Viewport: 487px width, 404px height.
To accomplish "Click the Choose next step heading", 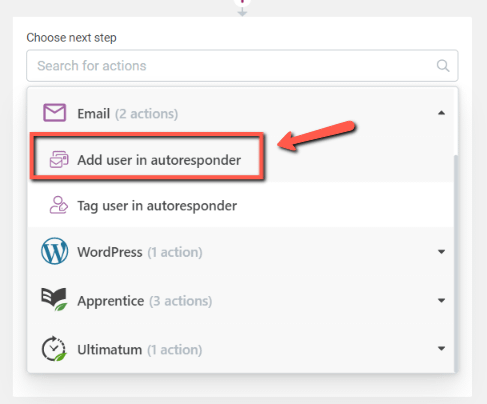I will (71, 38).
